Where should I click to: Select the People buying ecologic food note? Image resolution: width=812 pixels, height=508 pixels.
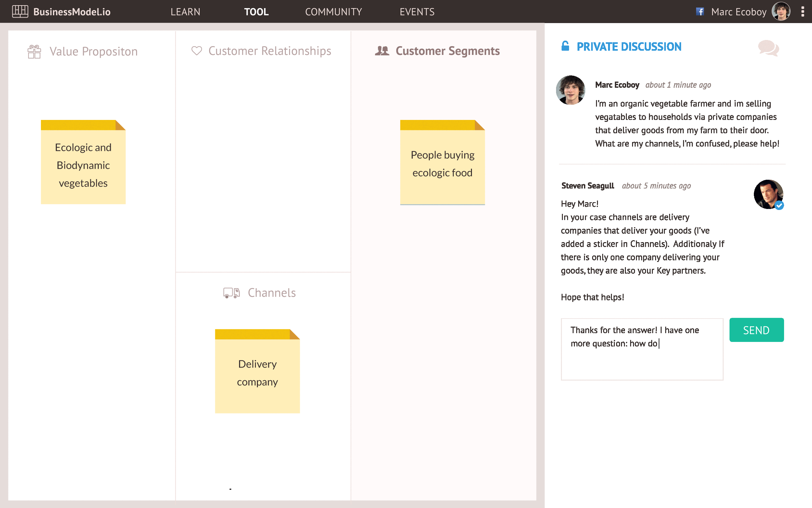pyautogui.click(x=442, y=162)
